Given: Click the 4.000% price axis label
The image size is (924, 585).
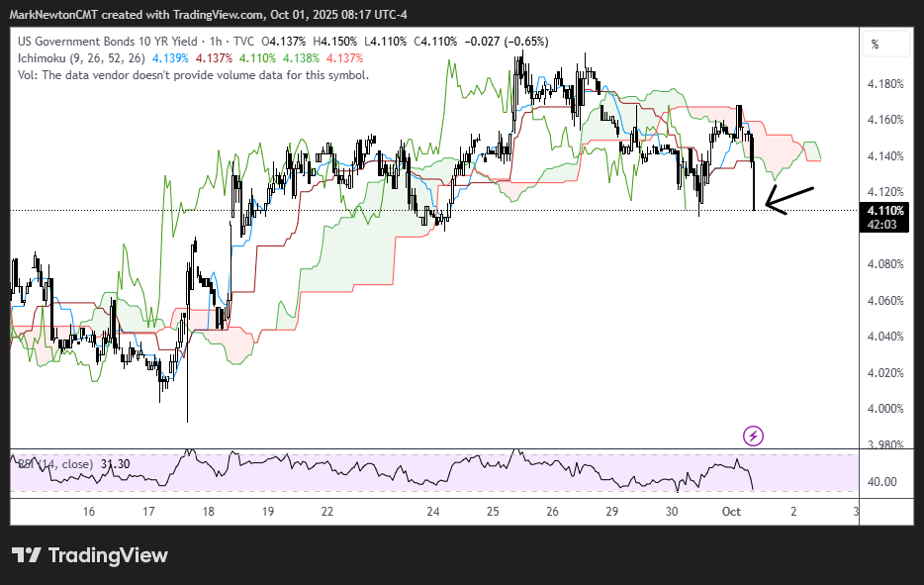Looking at the screenshot, I should pyautogui.click(x=886, y=409).
